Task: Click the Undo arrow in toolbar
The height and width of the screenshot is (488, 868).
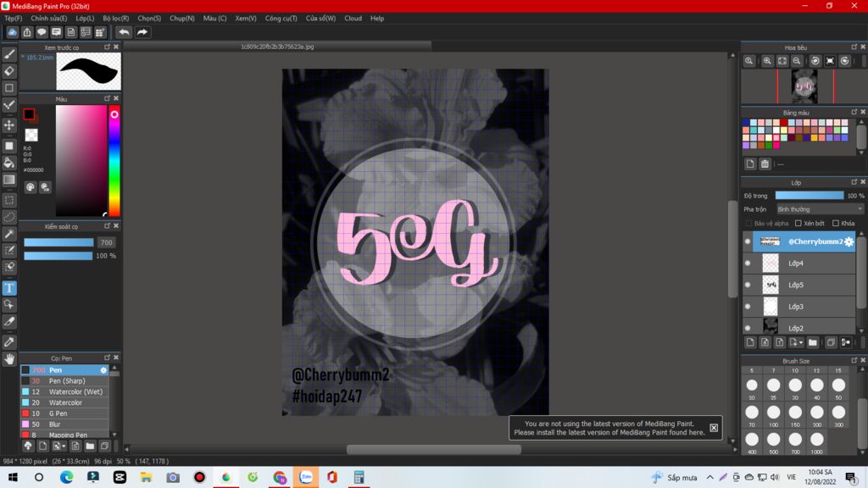Action: [x=124, y=32]
